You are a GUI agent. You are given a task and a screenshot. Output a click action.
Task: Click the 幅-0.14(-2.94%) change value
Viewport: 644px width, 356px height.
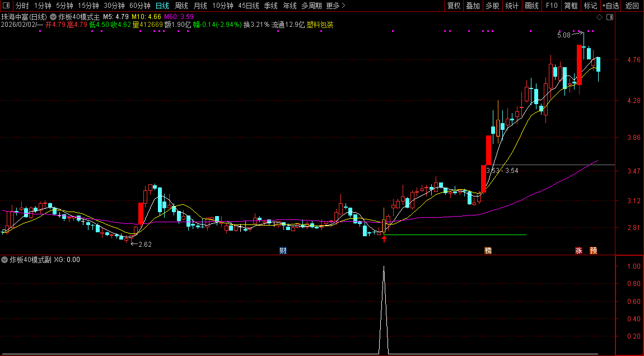click(x=217, y=25)
